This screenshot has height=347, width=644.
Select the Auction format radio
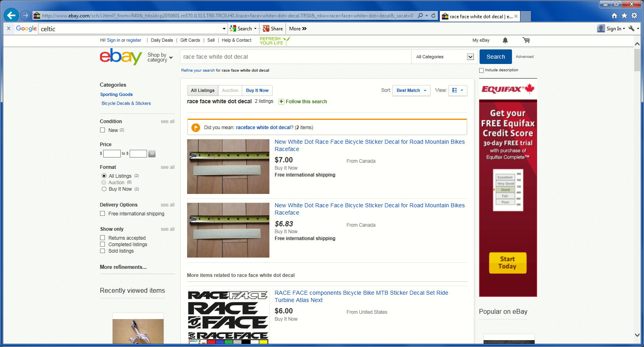tap(104, 182)
